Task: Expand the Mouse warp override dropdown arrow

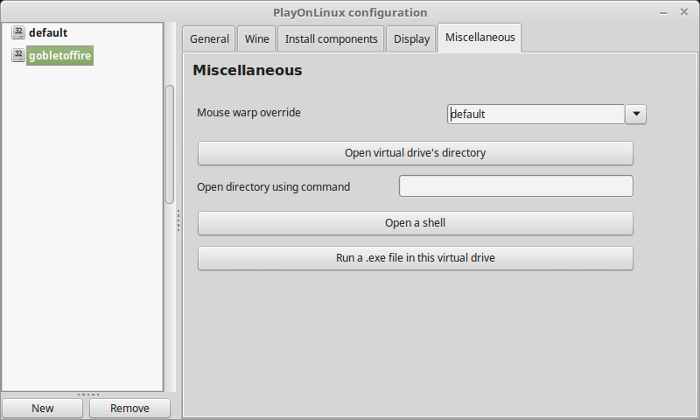Action: point(636,114)
